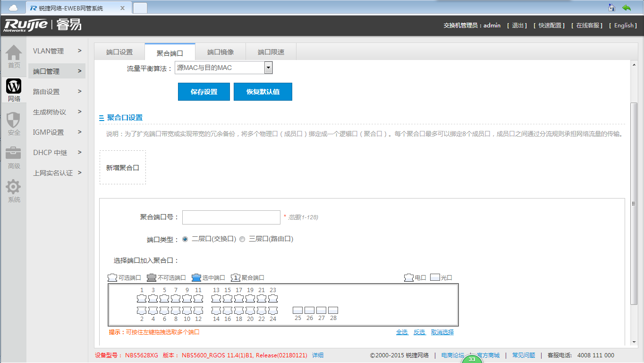This screenshot has height=363, width=644.
Task: Select port 12 on the switch panel
Action: (198, 311)
